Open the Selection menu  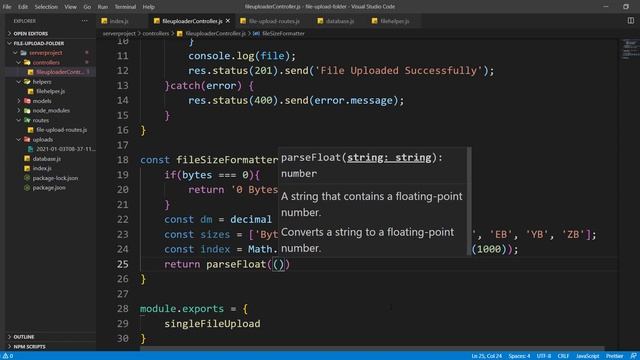click(x=46, y=7)
